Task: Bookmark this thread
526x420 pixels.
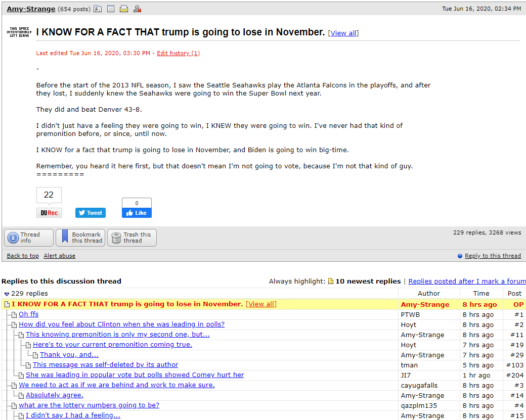Action: [80, 238]
